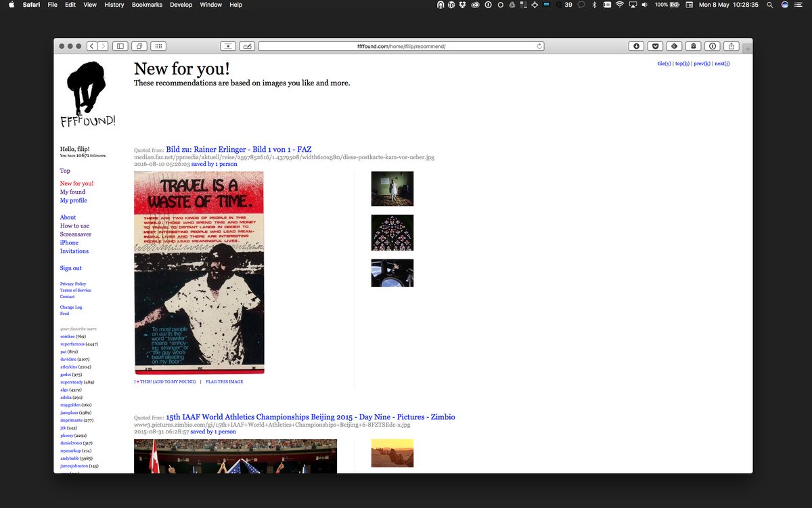Image resolution: width=812 pixels, height=508 pixels.
Task: Open the Edit menu
Action: pos(70,5)
